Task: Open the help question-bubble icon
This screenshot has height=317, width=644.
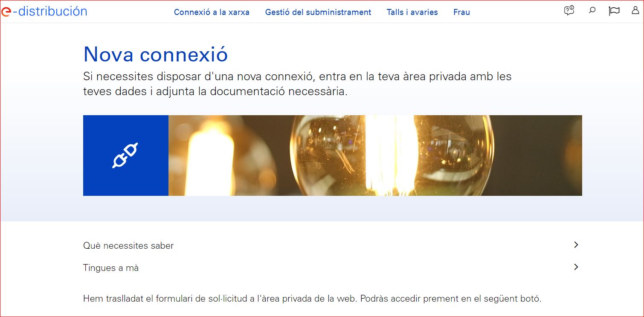Action: click(x=569, y=11)
